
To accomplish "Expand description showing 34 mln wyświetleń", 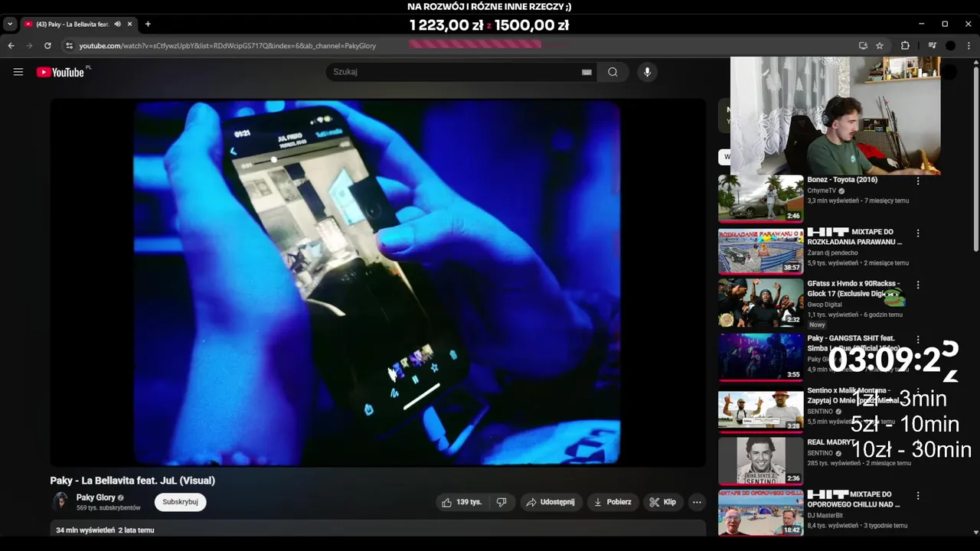I will tap(378, 528).
